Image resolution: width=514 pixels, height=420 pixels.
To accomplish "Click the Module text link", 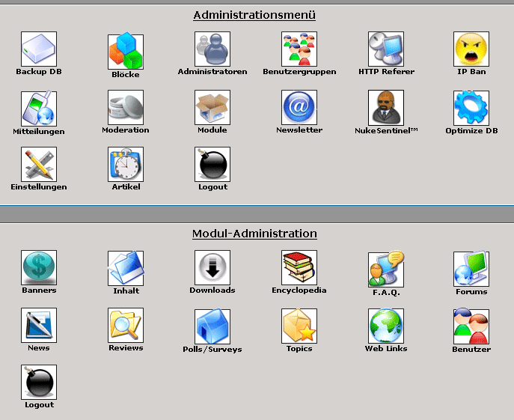I will 212,130.
